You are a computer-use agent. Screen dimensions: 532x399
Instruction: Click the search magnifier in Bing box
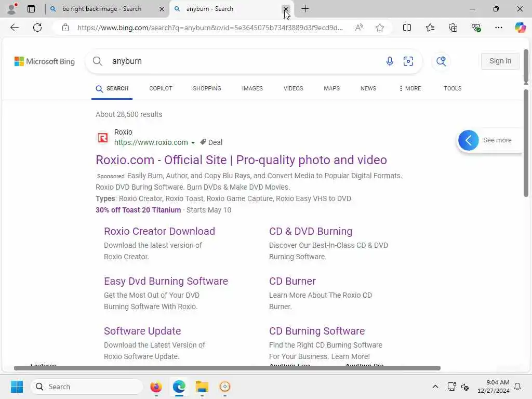pyautogui.click(x=97, y=61)
